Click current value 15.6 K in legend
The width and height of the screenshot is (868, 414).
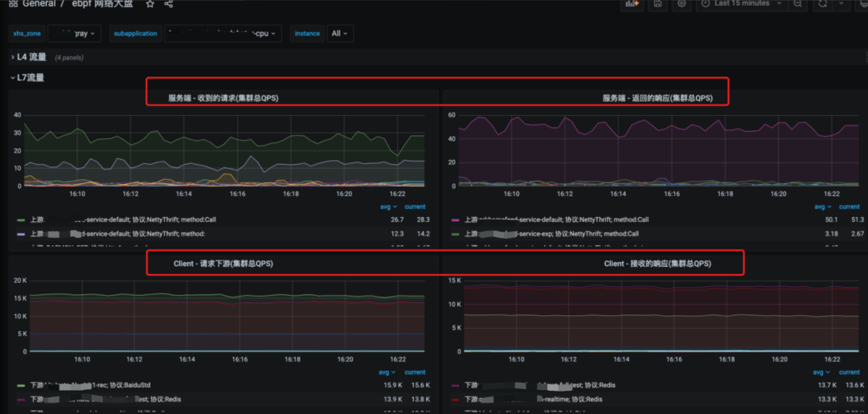420,385
